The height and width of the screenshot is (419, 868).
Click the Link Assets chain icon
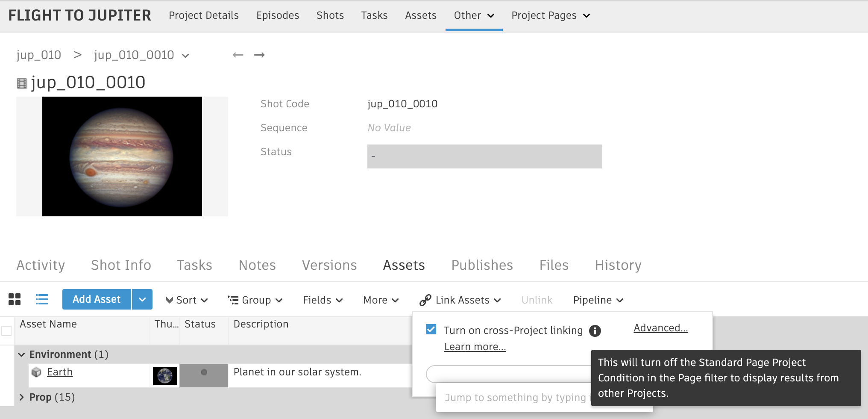click(425, 300)
